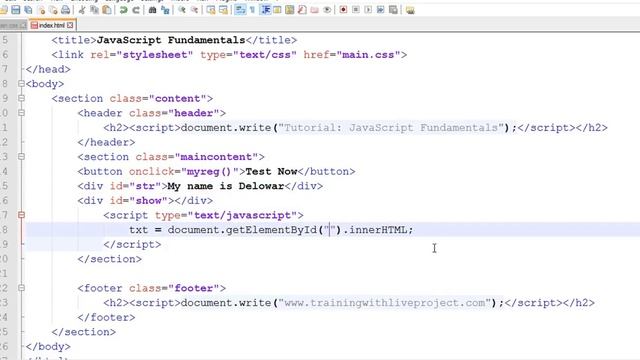The image size is (640, 360).
Task: Toggle synchronize horizontal scrolling icon
Action: pyautogui.click(x=223, y=10)
